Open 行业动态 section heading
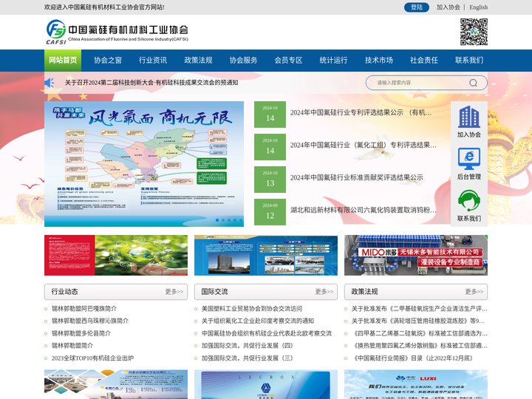This screenshot has width=532, height=399. pyautogui.click(x=64, y=292)
